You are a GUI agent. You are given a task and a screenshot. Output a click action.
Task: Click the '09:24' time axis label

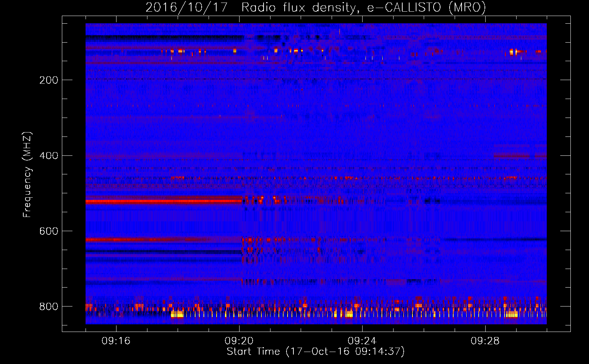pyautogui.click(x=362, y=341)
